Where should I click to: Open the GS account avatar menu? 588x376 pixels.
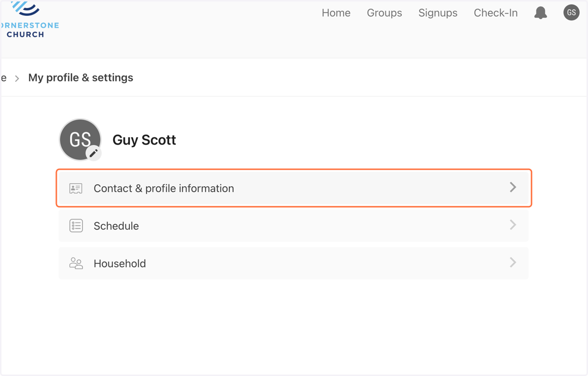[x=571, y=13]
